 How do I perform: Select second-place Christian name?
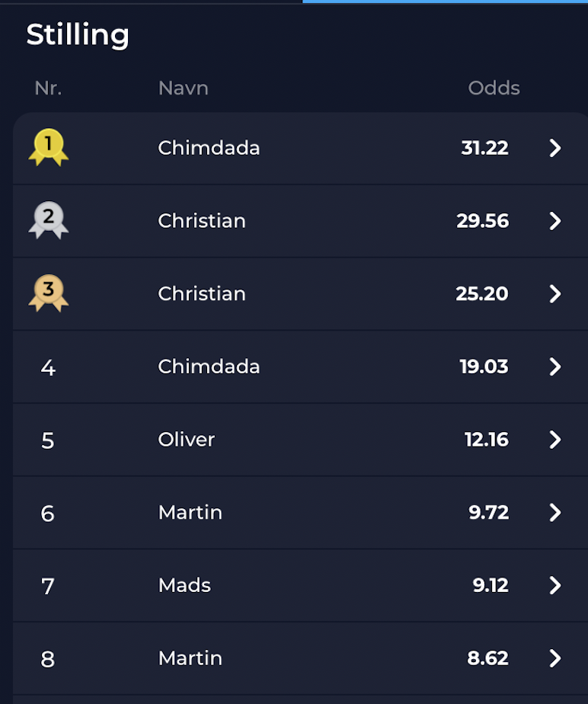[202, 220]
